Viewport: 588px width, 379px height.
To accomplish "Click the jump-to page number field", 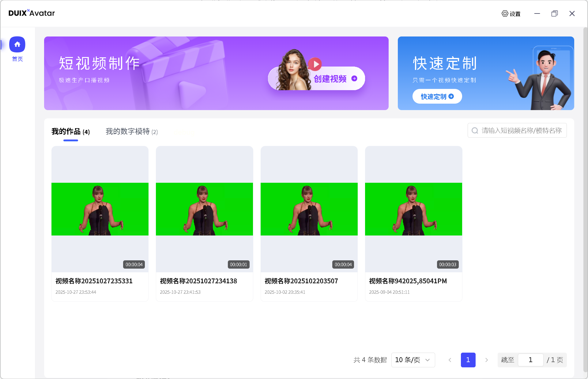I will (530, 360).
